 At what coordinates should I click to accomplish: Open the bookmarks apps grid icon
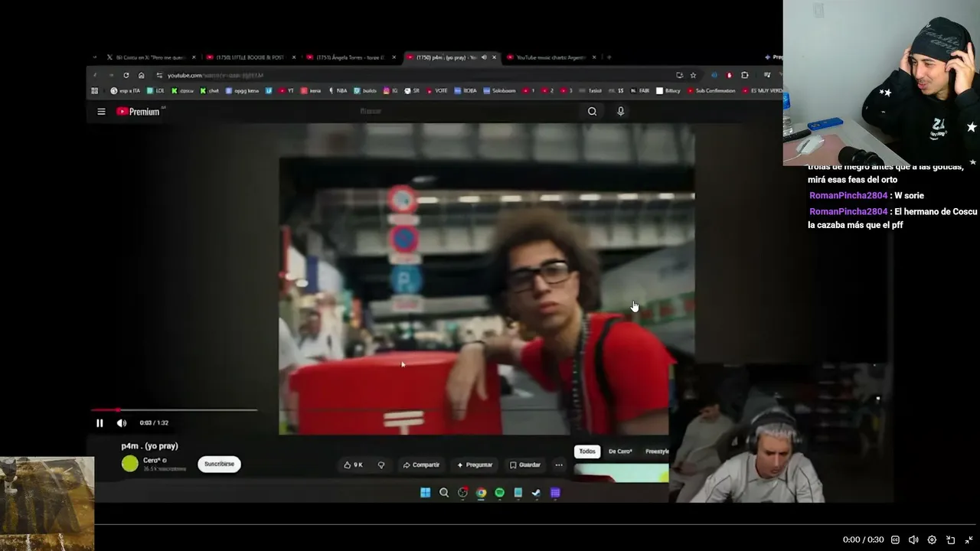95,90
